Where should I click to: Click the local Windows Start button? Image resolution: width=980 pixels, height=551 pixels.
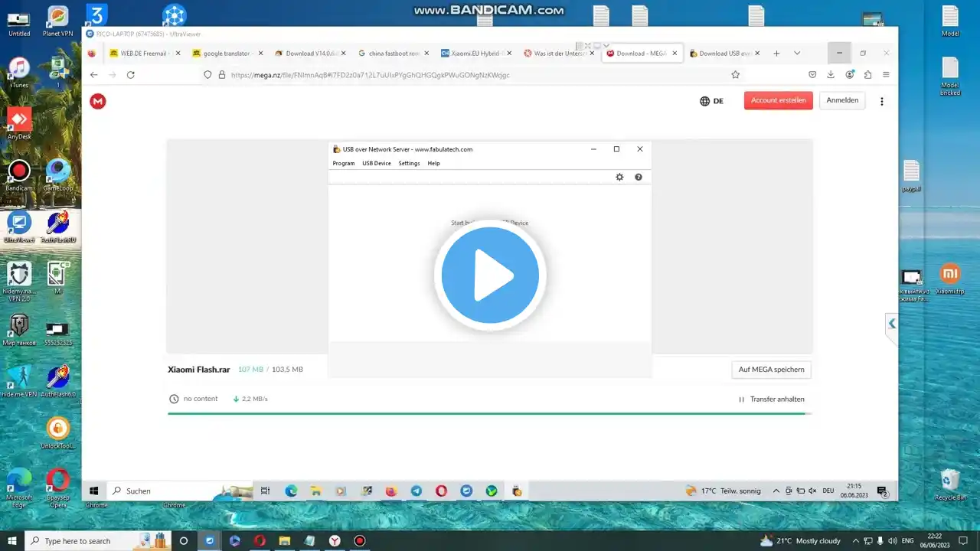point(12,541)
